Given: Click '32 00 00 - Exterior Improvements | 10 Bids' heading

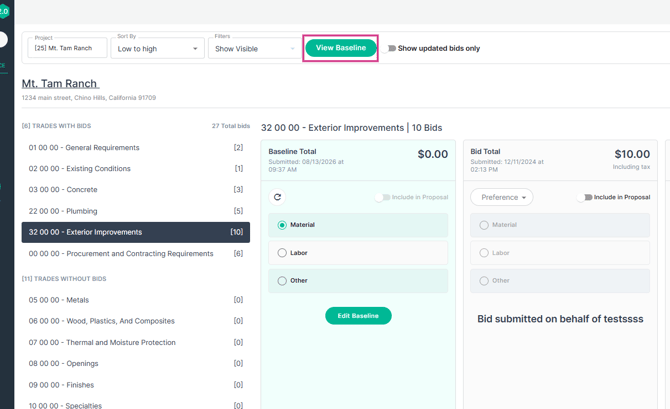Looking at the screenshot, I should 352,128.
